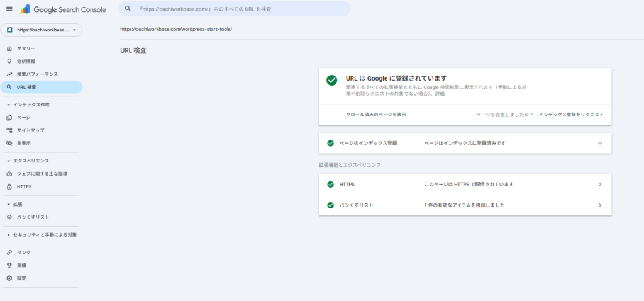Click the リンク chain icon
The image size is (644, 301).
tap(9, 253)
